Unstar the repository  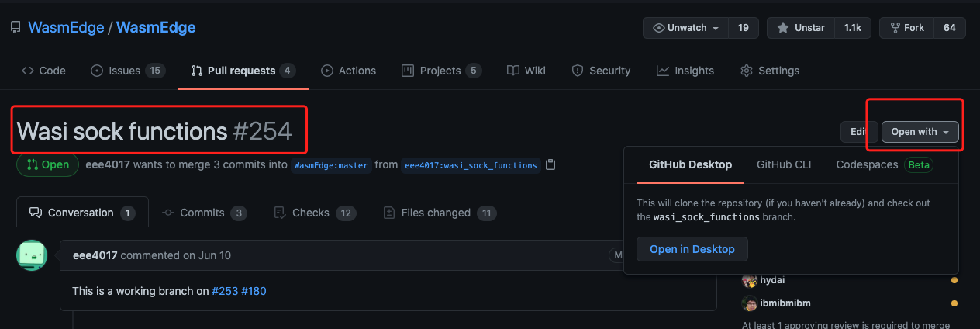coord(801,28)
